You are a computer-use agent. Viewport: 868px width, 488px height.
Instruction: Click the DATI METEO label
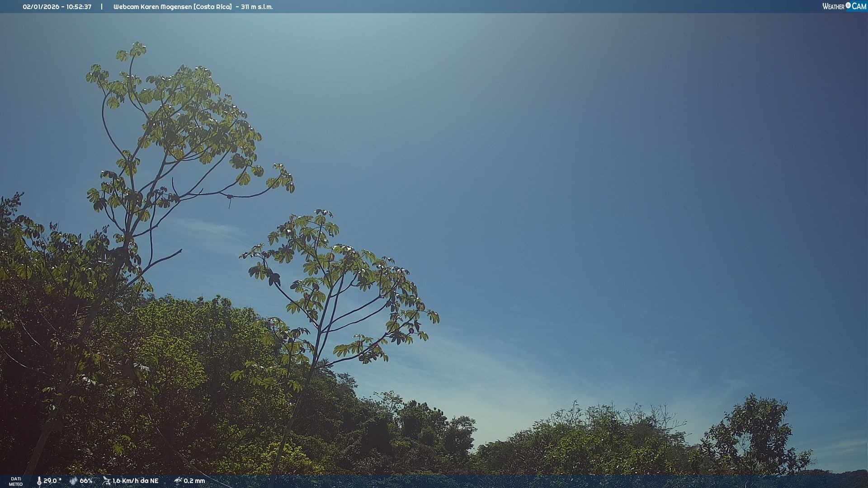16,481
